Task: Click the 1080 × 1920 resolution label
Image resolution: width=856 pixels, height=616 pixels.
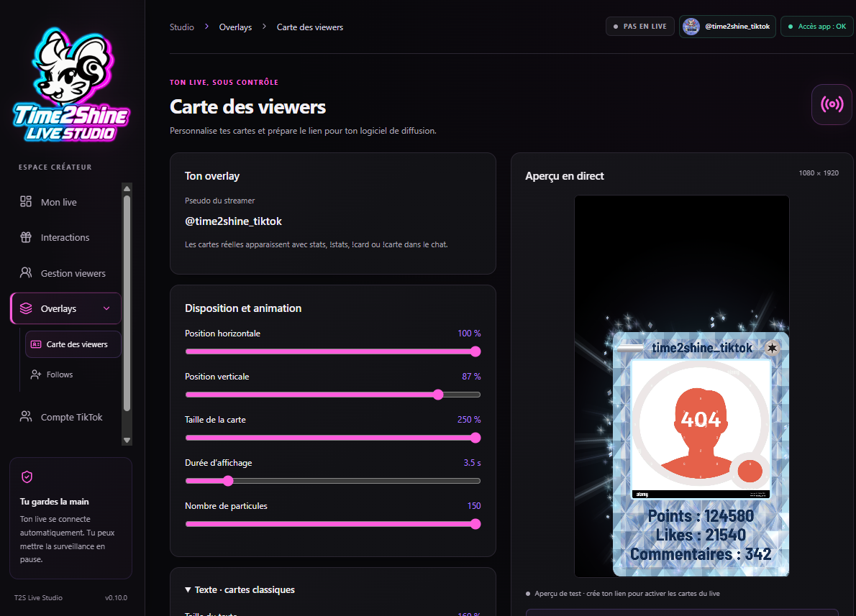Action: 819,173
